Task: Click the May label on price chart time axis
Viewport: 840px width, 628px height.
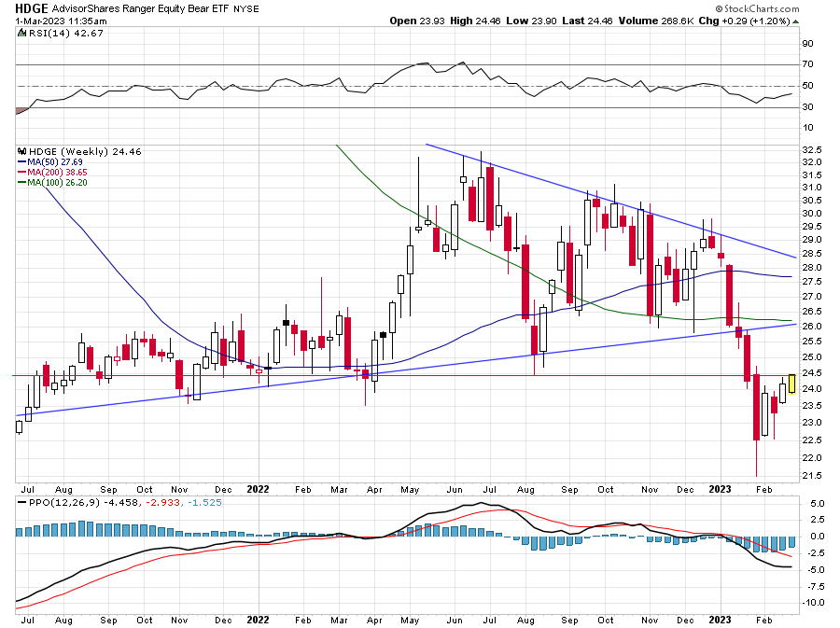Action: point(410,490)
